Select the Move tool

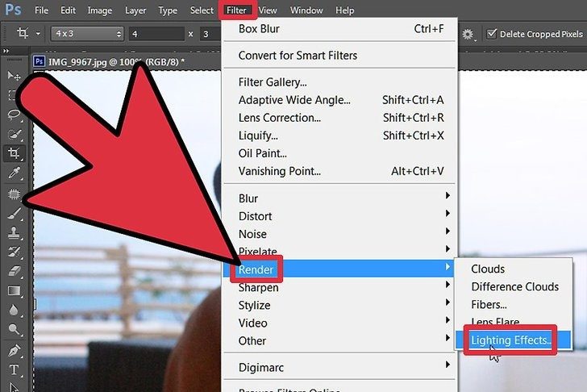(14, 76)
